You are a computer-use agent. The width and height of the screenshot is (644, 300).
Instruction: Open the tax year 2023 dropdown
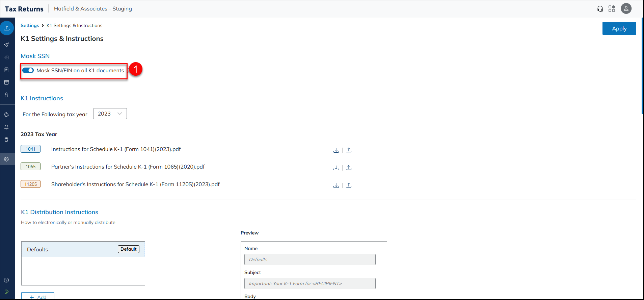(x=110, y=114)
